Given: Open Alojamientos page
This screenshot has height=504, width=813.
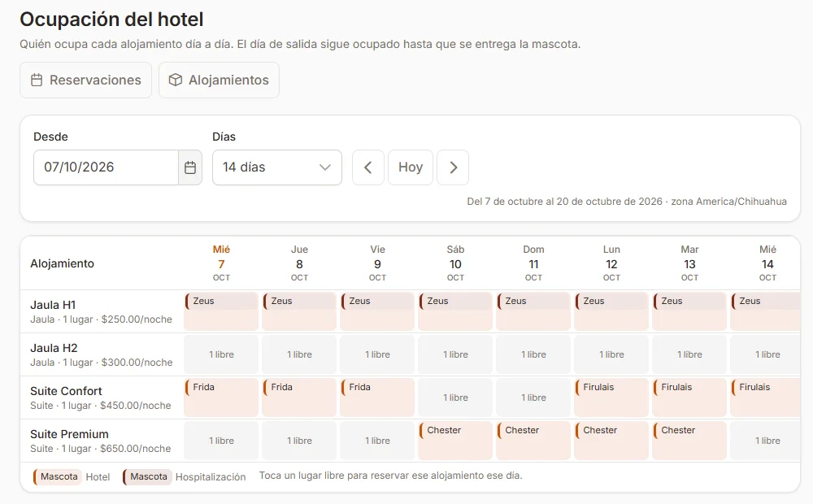Looking at the screenshot, I should pyautogui.click(x=219, y=80).
